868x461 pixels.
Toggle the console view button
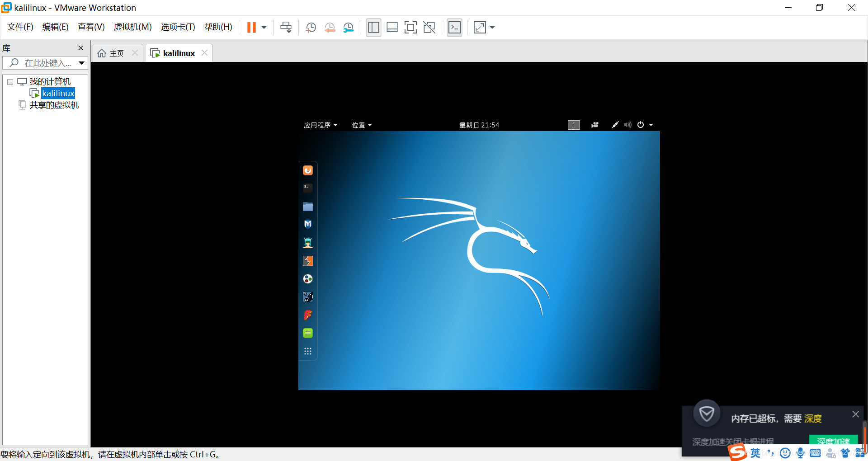(x=454, y=28)
